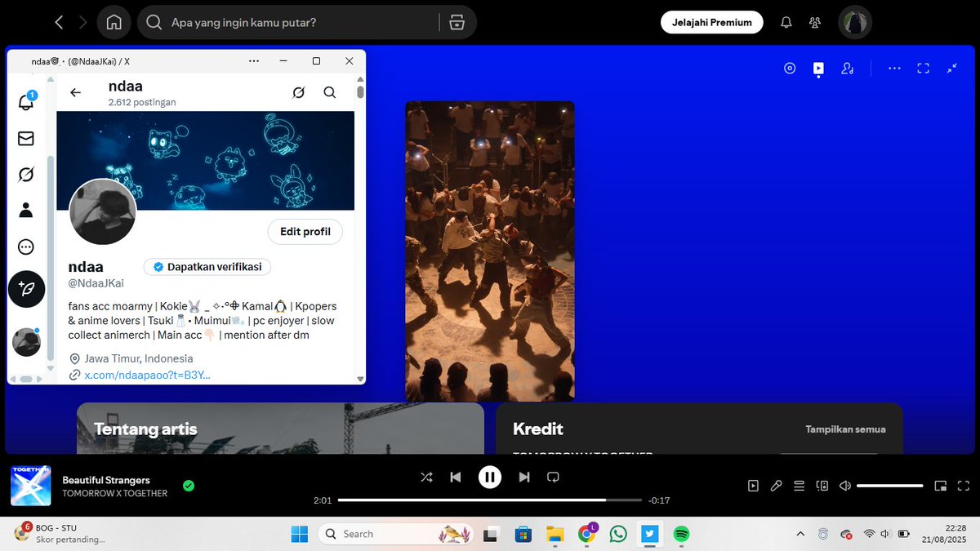Viewport: 980px width, 551px height.
Task: Open more options in Now Playing view
Action: pos(894,69)
